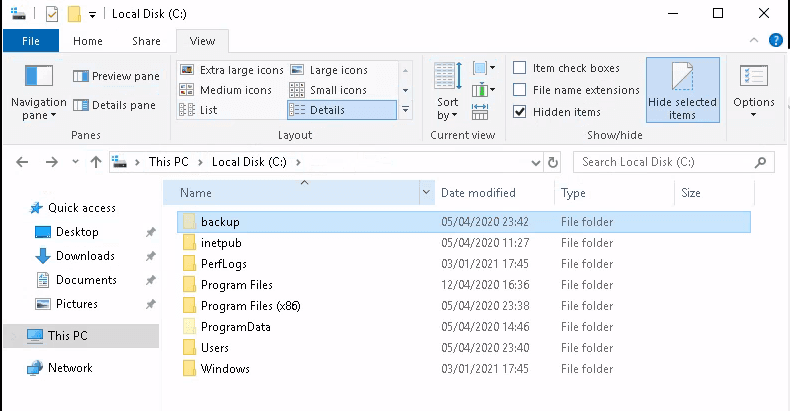The width and height of the screenshot is (790, 411).
Task: Select This PC in navigation pane
Action: tap(81, 336)
